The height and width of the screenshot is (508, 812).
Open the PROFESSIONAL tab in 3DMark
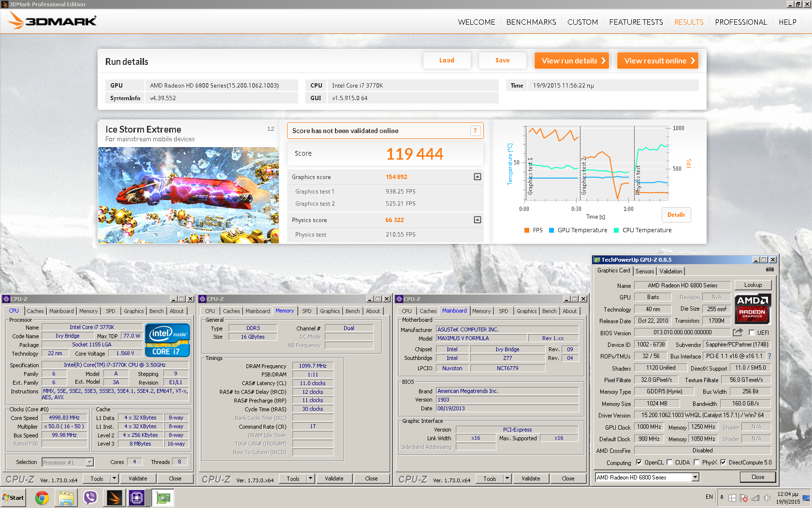pyautogui.click(x=741, y=22)
